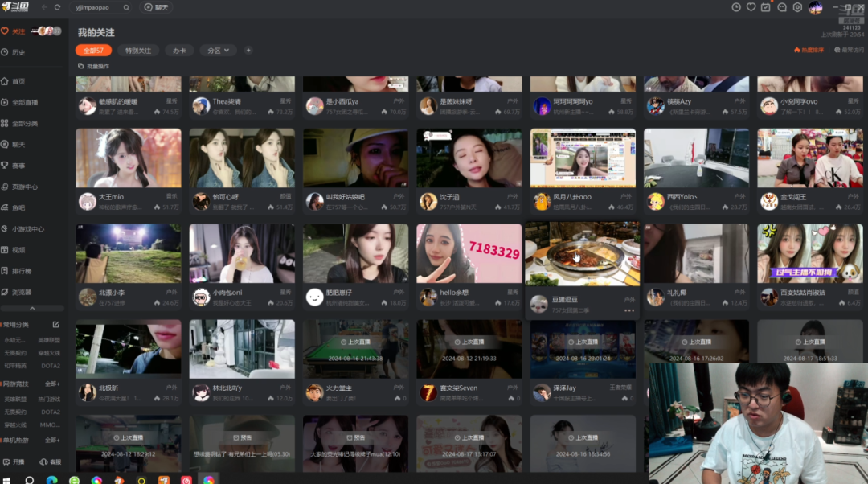
Task: Switch sorting to 最常访问
Action: (x=849, y=50)
